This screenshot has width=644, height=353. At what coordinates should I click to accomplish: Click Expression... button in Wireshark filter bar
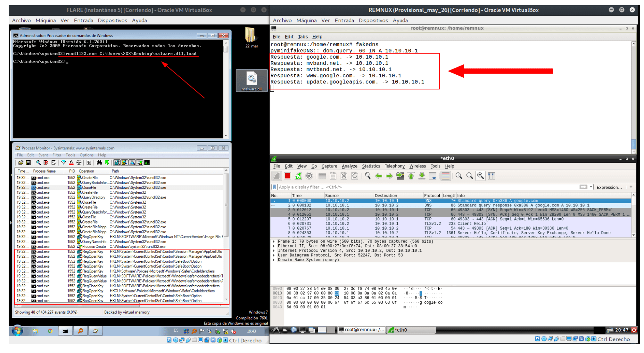coord(609,188)
